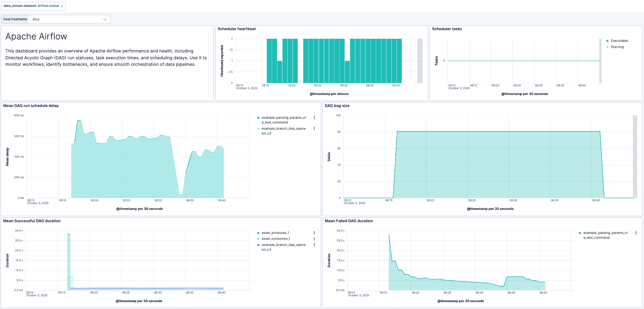Click the asset_consumes_1 legend color dot

258,239
